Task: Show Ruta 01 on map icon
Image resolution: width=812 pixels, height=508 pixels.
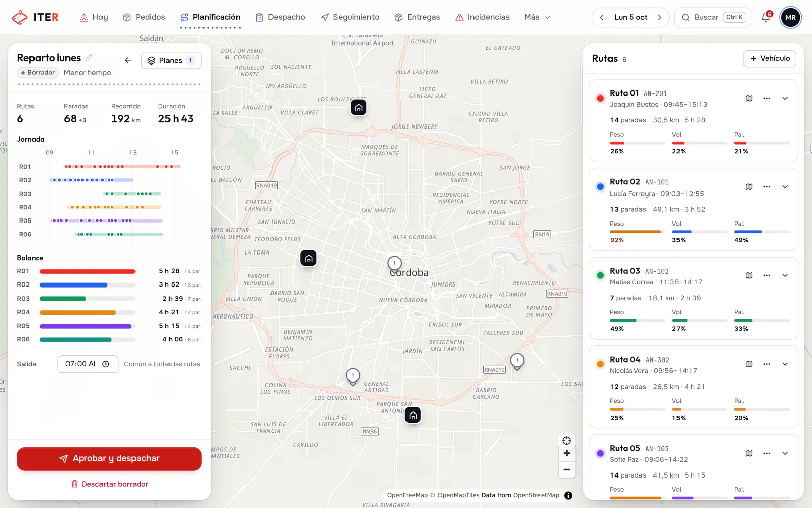Action: click(x=749, y=98)
